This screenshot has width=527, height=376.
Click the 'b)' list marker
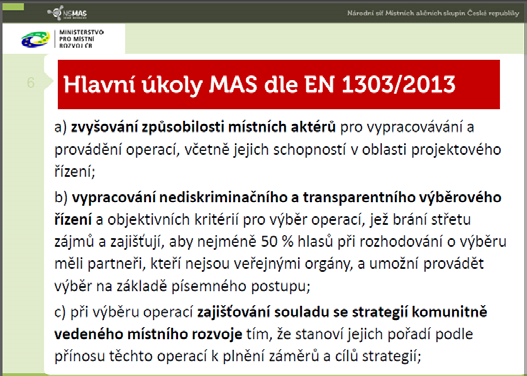61,198
